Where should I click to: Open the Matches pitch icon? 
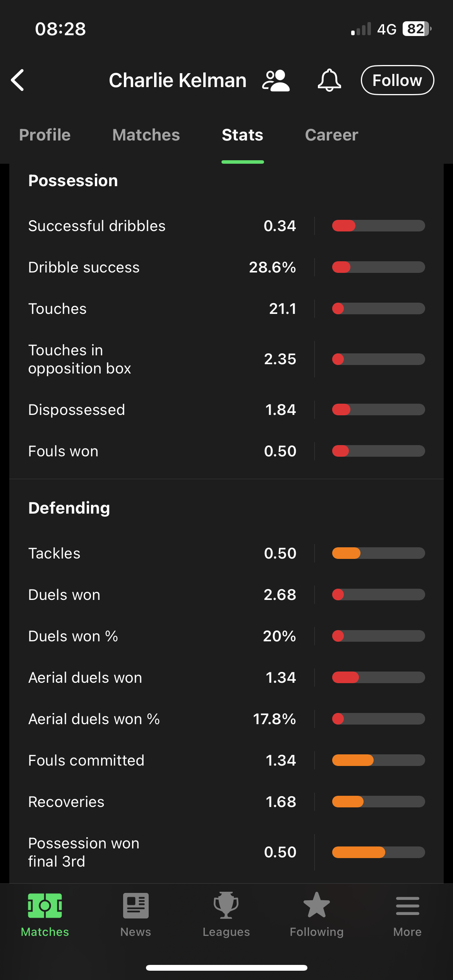(x=45, y=906)
